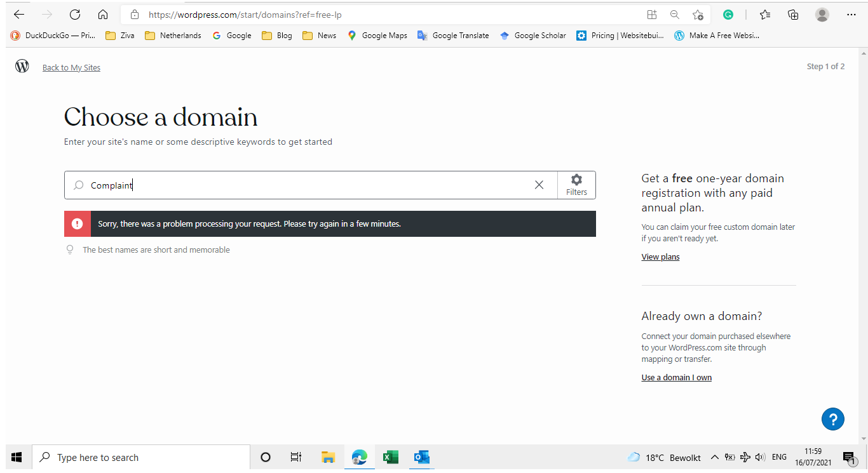Screen dimensions: 868x473
Task: Click the browser profile avatar
Action: pos(822,15)
